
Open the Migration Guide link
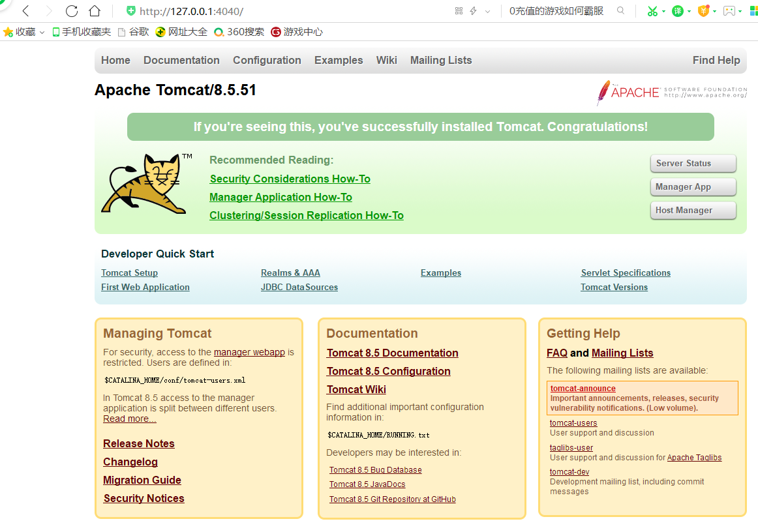pos(142,480)
